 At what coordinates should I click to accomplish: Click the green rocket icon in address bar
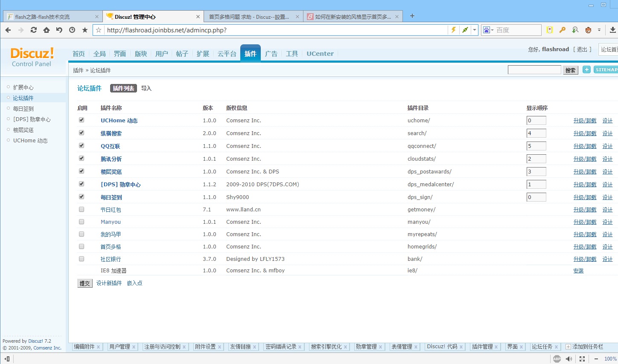point(465,30)
